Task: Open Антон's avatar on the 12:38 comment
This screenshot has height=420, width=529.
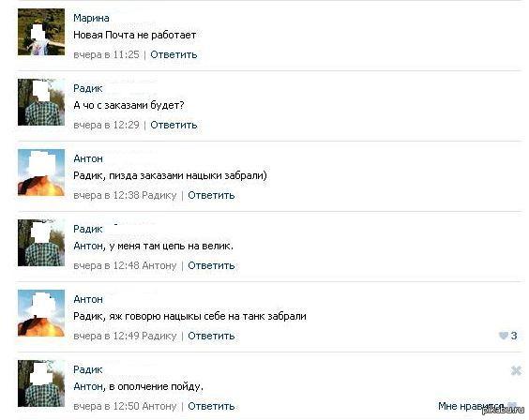Action: pyautogui.click(x=41, y=172)
